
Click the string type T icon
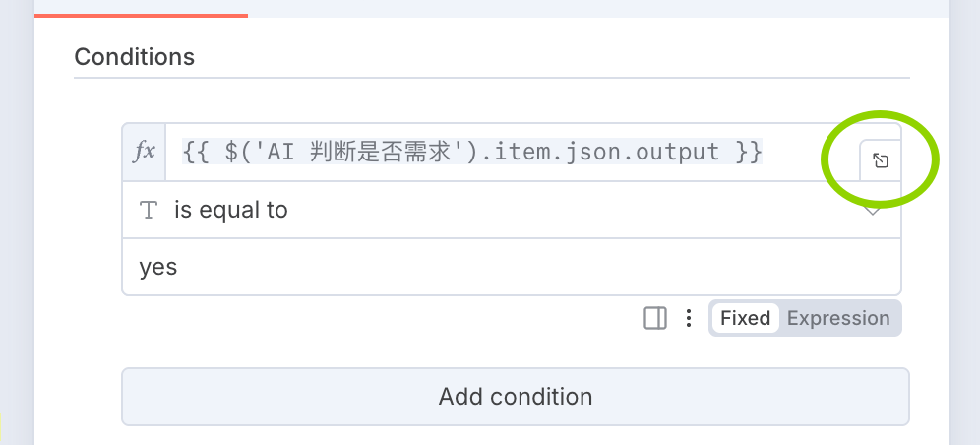pyautogui.click(x=149, y=210)
